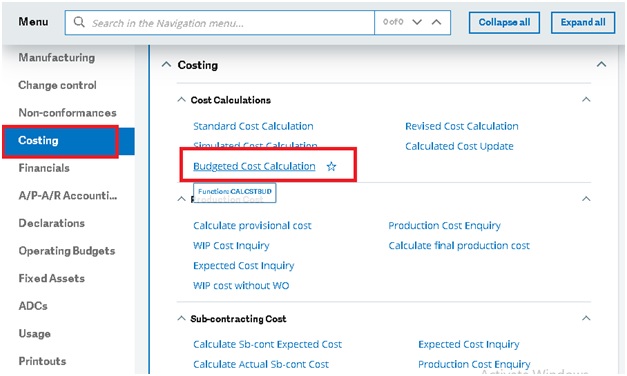Select Non-conformances menu item
This screenshot has height=376, width=627.
[x=67, y=113]
